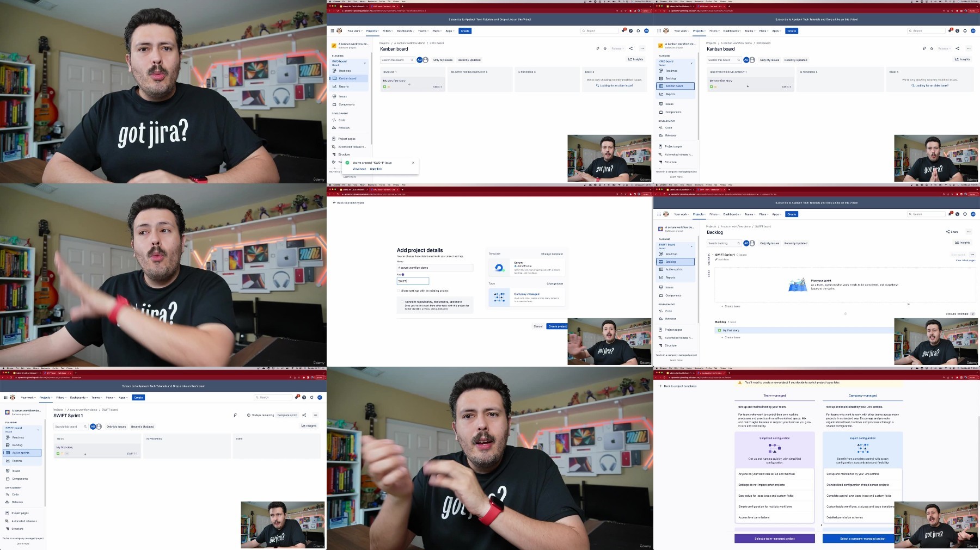Open View issue link in KWO-1 toast
Image resolution: width=980 pixels, height=550 pixels.
359,169
